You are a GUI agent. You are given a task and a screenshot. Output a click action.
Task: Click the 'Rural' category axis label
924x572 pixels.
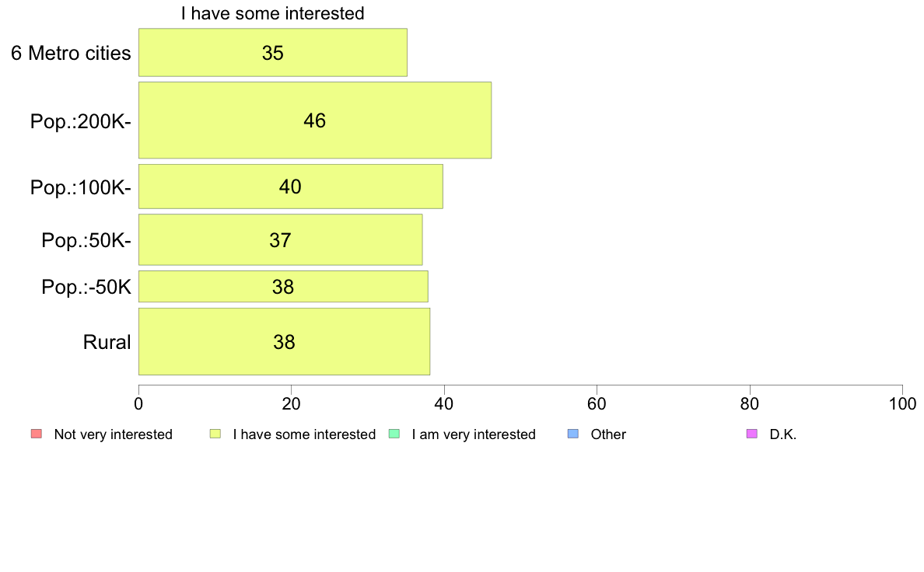(x=107, y=342)
